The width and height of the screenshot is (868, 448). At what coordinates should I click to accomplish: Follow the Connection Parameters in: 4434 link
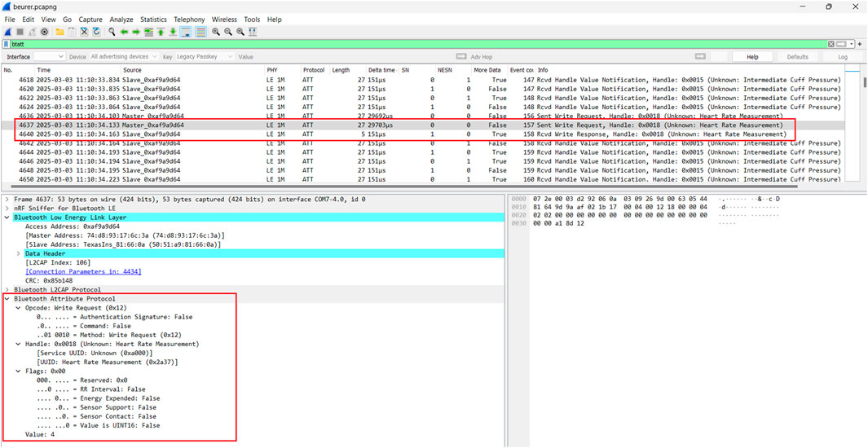click(x=84, y=271)
